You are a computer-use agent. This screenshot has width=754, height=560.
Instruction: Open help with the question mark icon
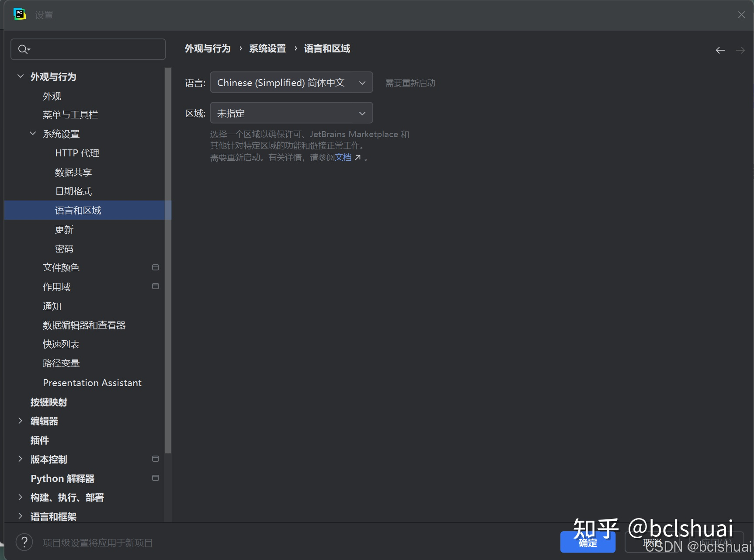pos(24,543)
